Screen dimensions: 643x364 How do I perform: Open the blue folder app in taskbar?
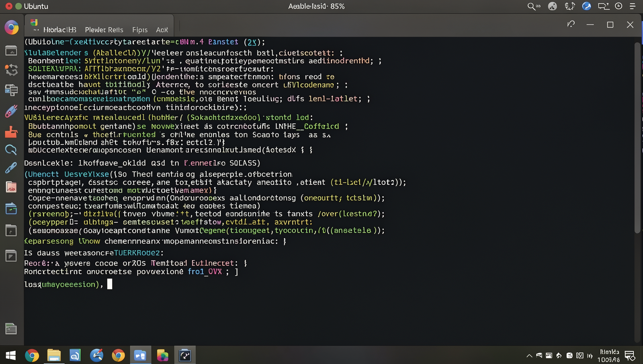pyautogui.click(x=140, y=355)
